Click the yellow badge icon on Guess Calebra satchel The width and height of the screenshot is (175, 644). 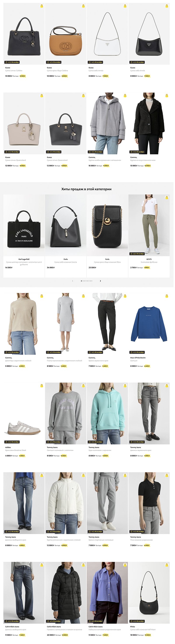click(x=42, y=6)
